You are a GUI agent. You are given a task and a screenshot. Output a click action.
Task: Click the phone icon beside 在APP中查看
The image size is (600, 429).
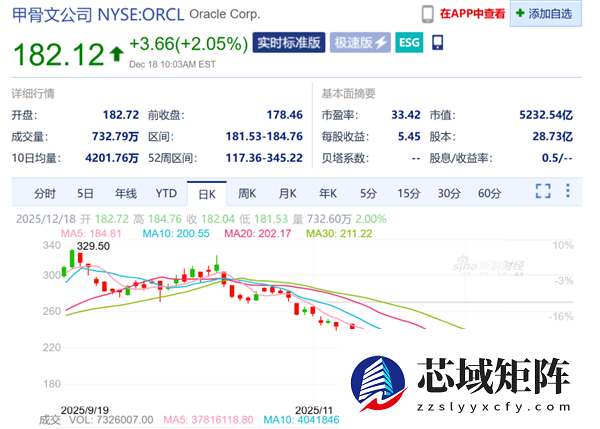(427, 13)
